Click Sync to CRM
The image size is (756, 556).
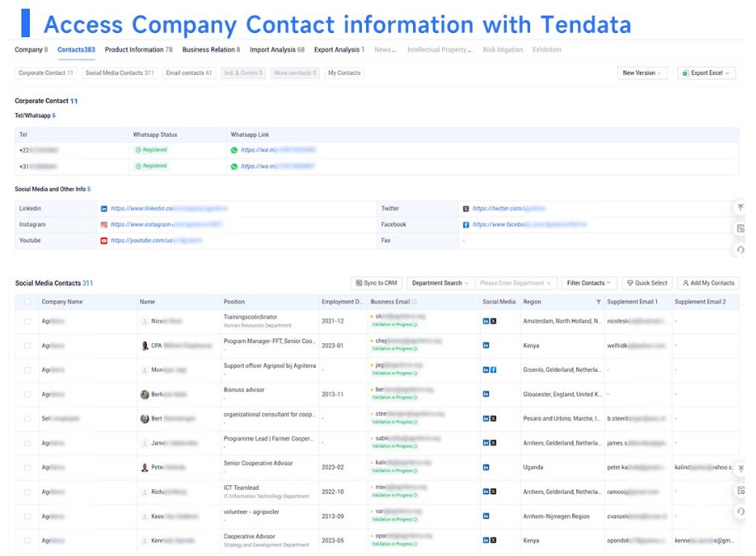click(377, 283)
